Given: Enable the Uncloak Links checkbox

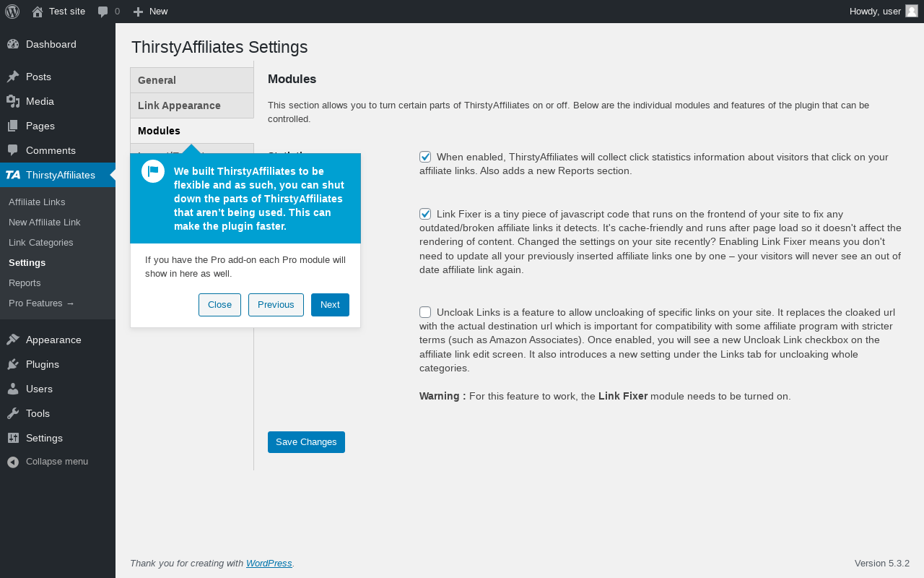Looking at the screenshot, I should coord(425,312).
